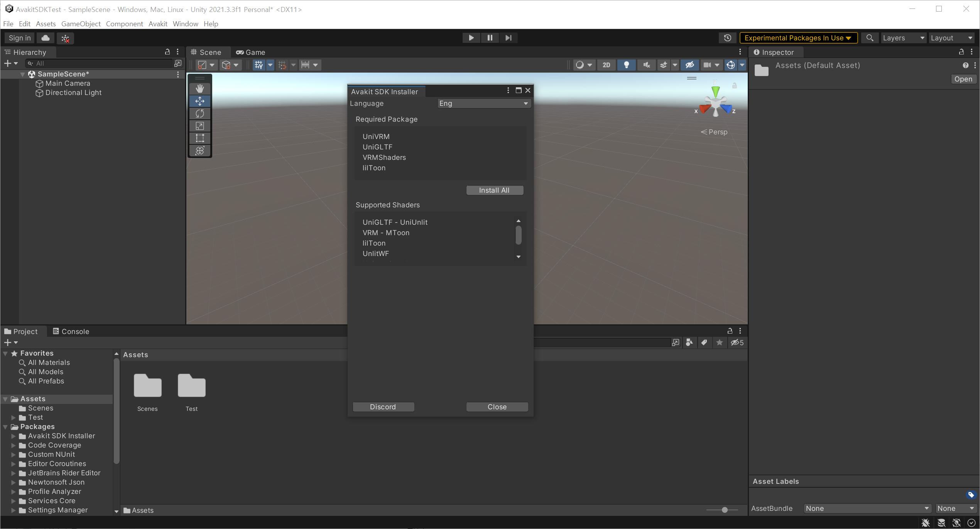Select the Move tool
This screenshot has height=529, width=980.
pos(199,101)
